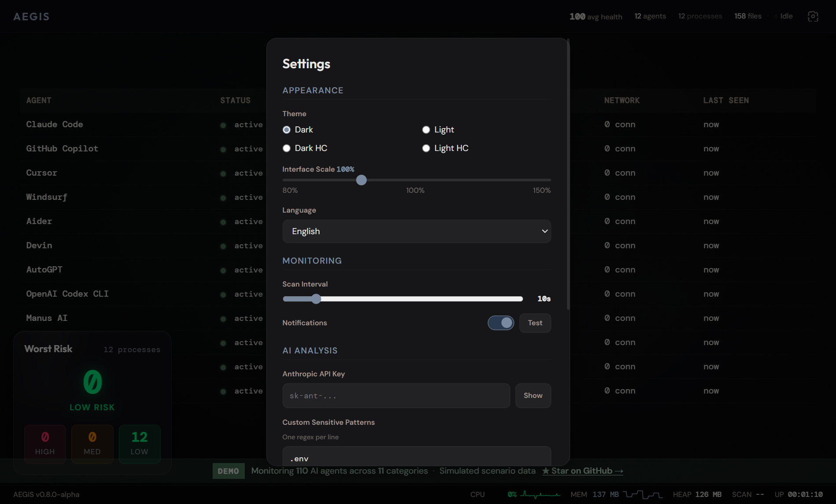Select the Windsurf agent row
The width and height of the screenshot is (836, 504).
[143, 197]
